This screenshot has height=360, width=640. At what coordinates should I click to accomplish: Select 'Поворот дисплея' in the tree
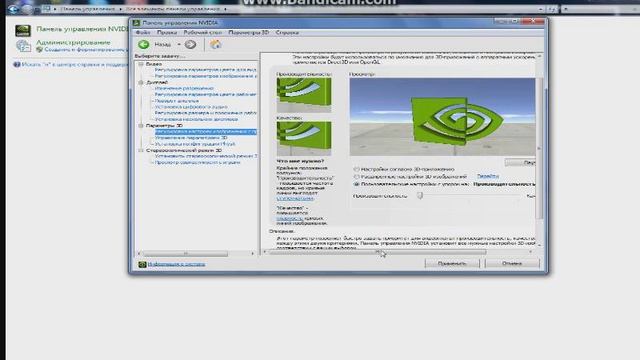click(x=176, y=101)
